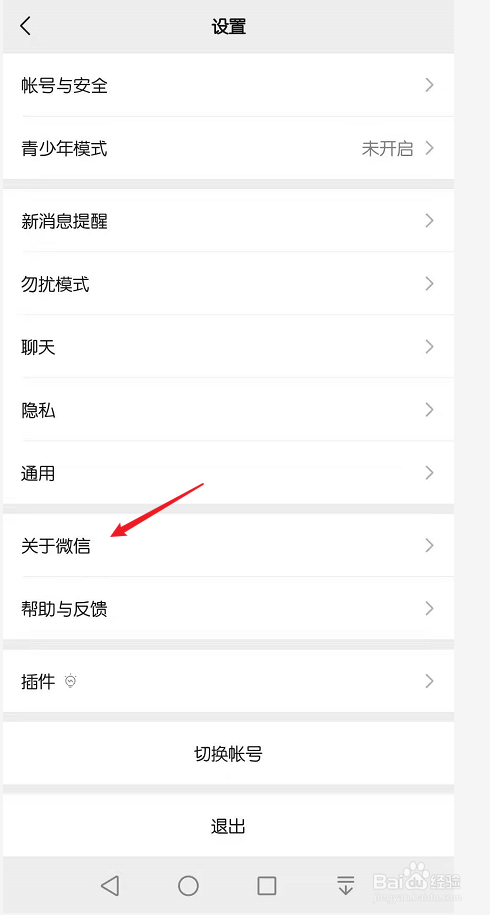This screenshot has height=915, width=490.
Task: Open 隐私 settings
Action: [x=229, y=410]
